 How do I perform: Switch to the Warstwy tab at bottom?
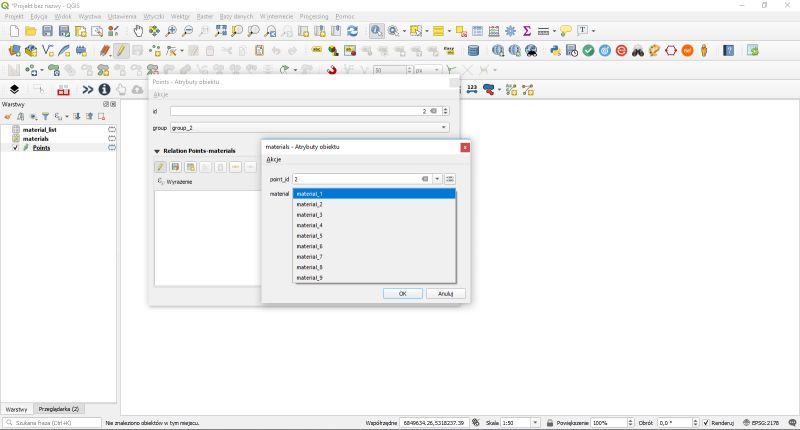[16, 409]
